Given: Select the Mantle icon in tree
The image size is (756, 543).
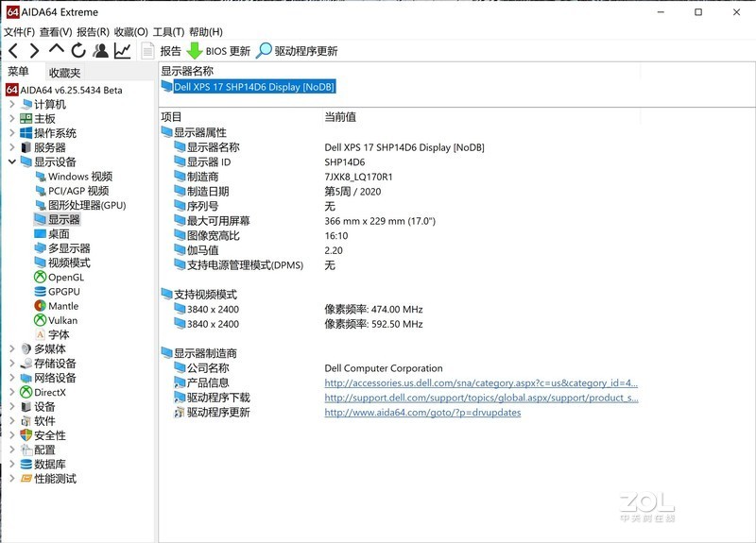Looking at the screenshot, I should pyautogui.click(x=40, y=306).
